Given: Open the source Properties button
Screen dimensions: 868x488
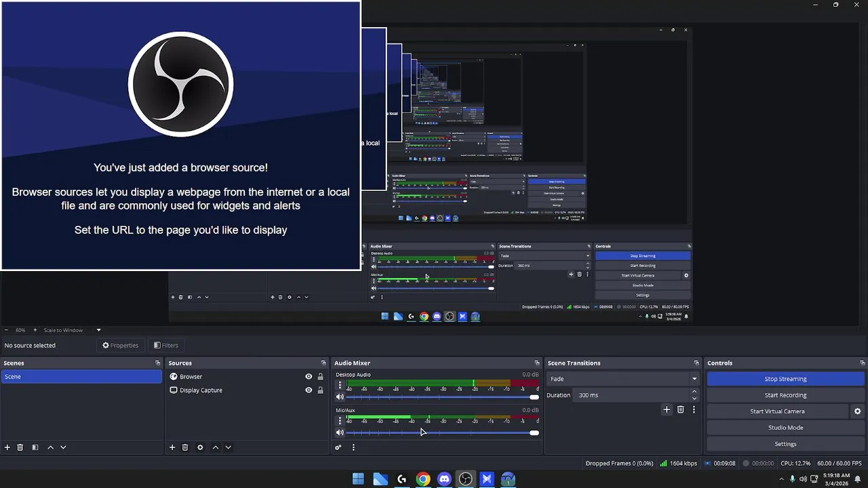Looking at the screenshot, I should [120, 346].
